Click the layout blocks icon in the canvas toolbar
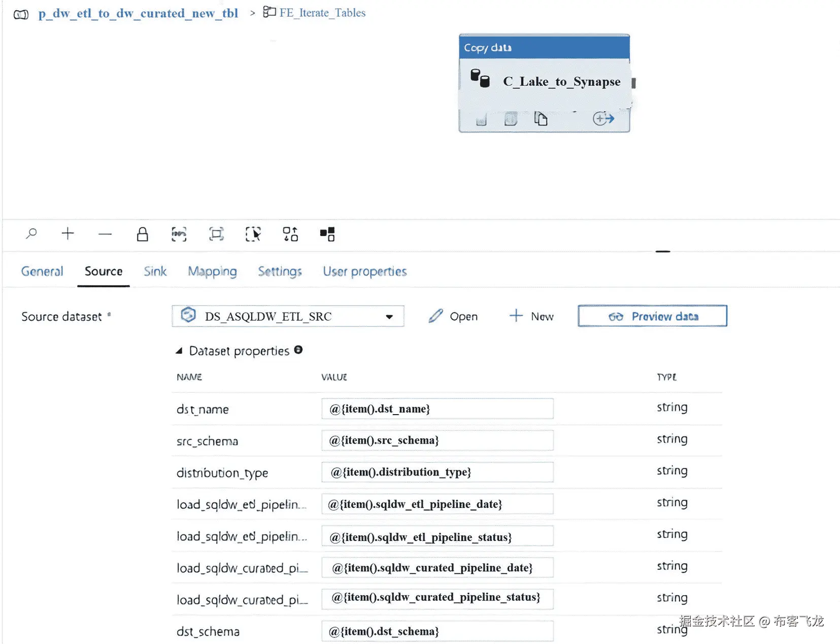 327,234
